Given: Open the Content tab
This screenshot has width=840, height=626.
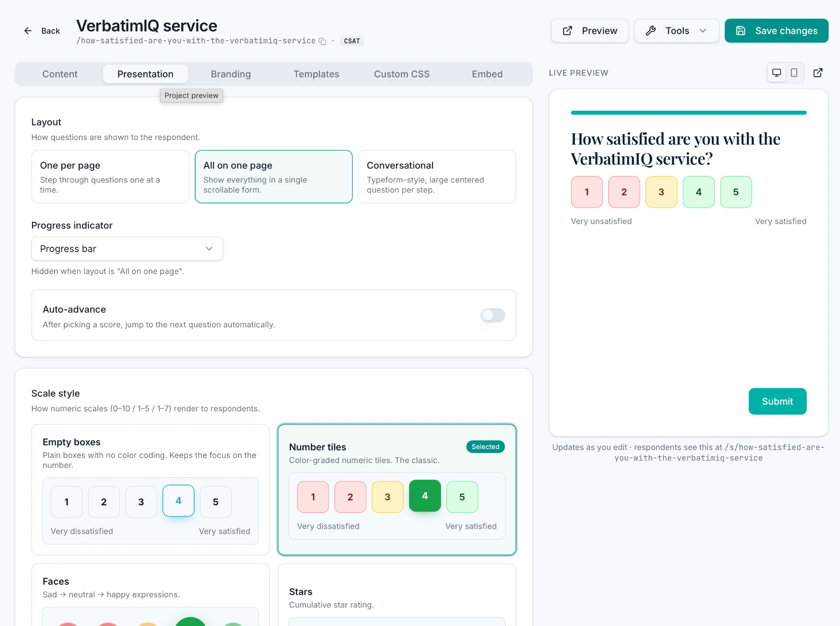Looking at the screenshot, I should tap(60, 74).
